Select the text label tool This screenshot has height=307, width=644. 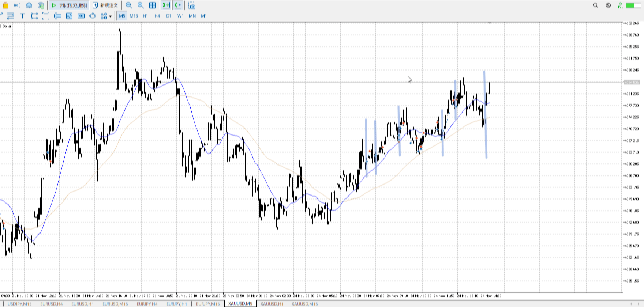(22, 16)
